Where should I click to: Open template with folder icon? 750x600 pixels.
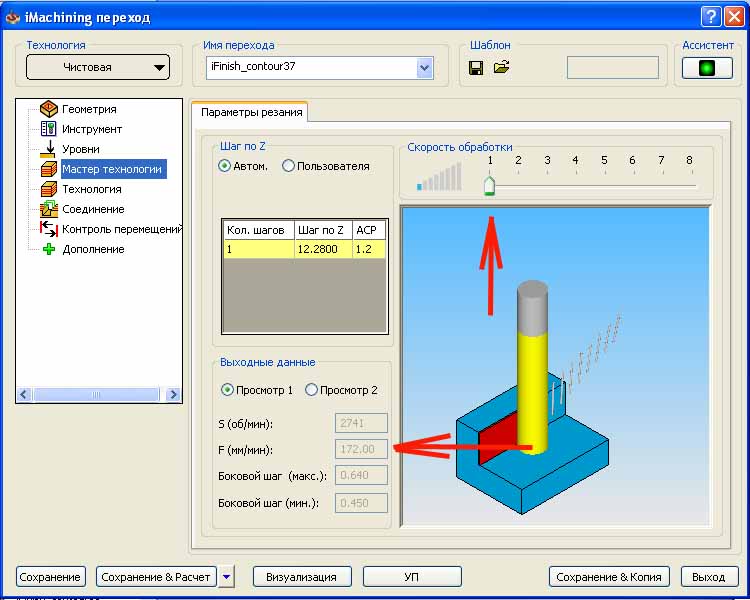click(x=501, y=67)
